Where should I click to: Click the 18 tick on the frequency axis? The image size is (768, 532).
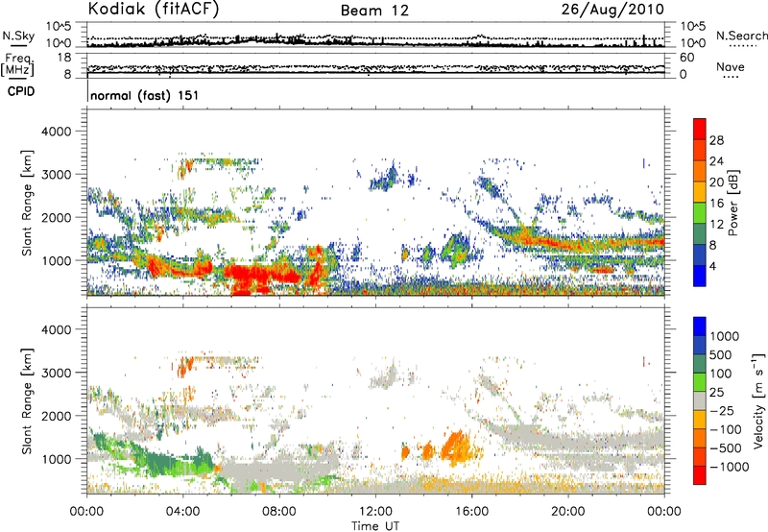pos(64,58)
